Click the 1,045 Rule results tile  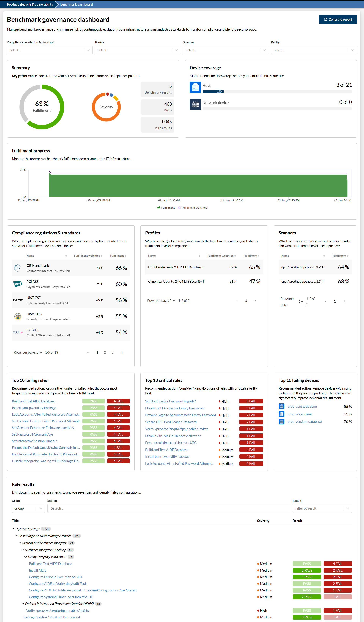(x=157, y=125)
